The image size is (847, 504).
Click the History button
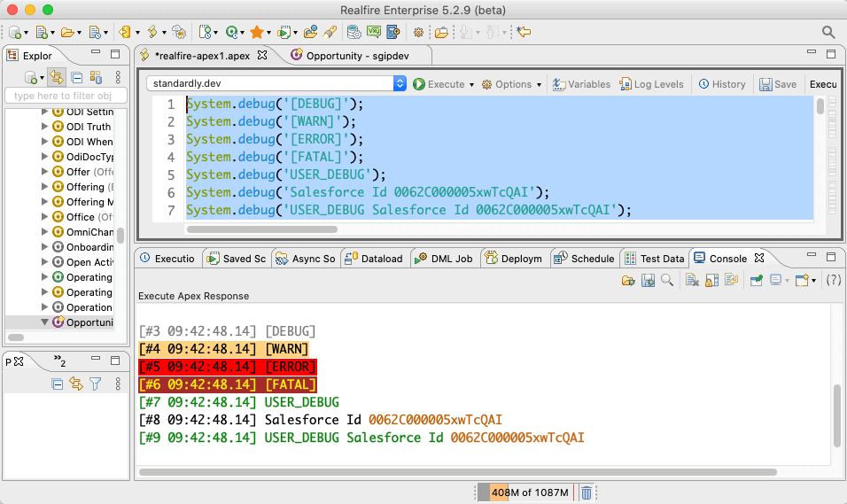click(722, 84)
